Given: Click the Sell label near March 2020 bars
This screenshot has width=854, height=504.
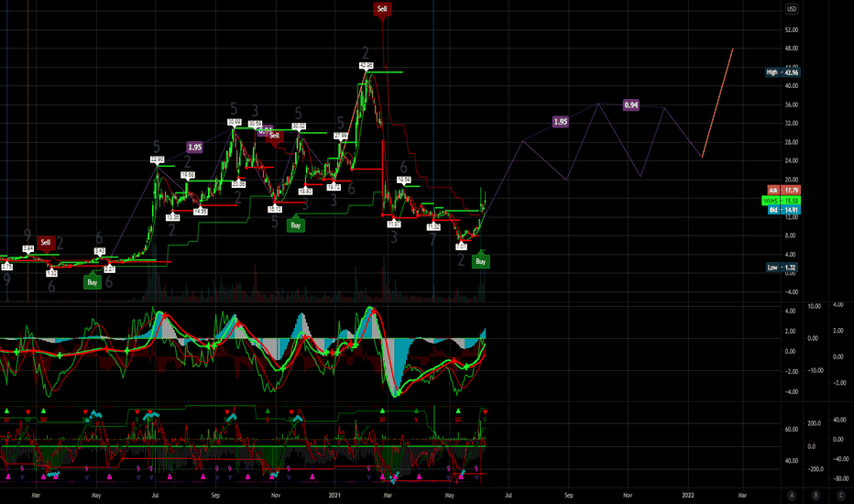Looking at the screenshot, I should click(46, 243).
